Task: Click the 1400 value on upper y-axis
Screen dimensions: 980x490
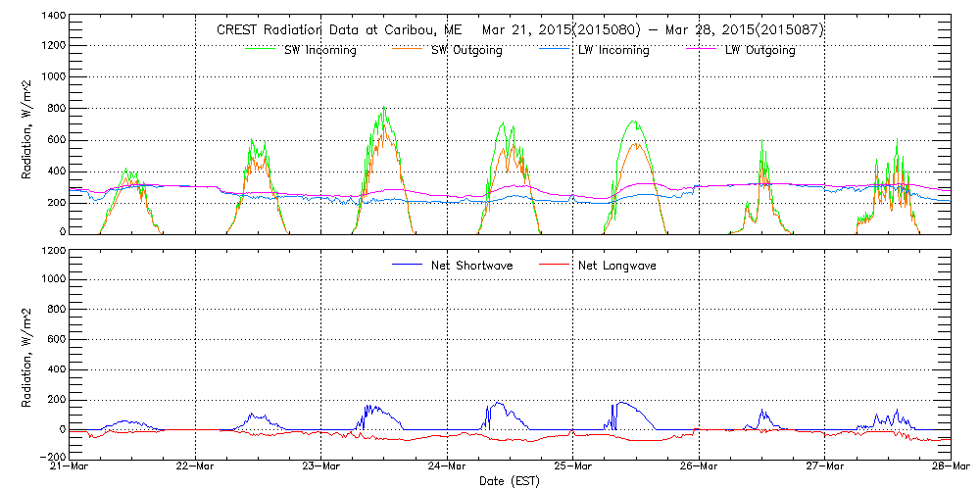Action: [53, 17]
